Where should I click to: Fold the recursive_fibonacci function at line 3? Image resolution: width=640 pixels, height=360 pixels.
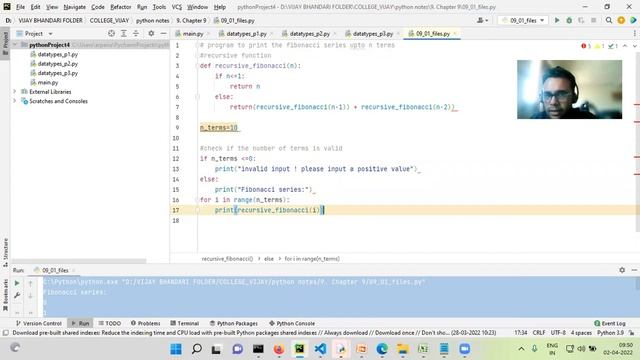[x=197, y=66]
